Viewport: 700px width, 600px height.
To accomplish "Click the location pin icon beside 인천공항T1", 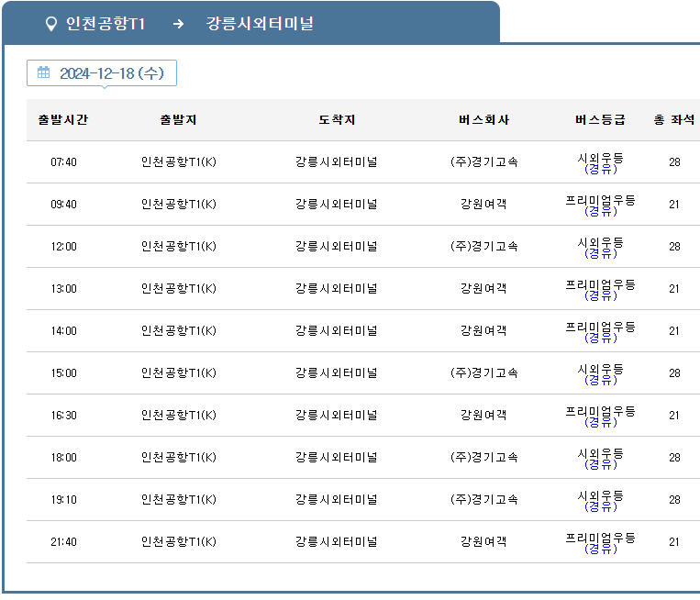I will [51, 24].
